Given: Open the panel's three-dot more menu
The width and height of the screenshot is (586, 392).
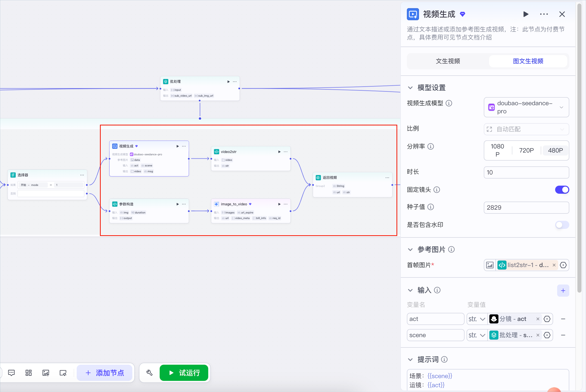Looking at the screenshot, I should pyautogui.click(x=544, y=14).
